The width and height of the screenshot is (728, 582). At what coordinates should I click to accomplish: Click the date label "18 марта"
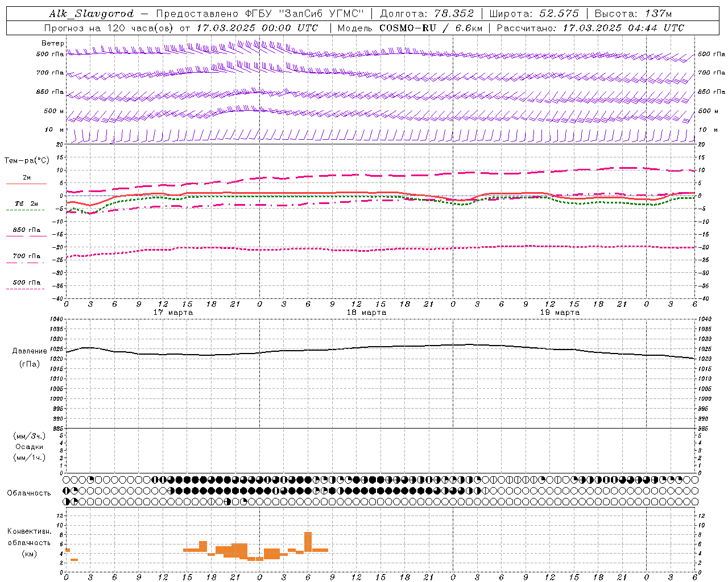click(x=366, y=312)
